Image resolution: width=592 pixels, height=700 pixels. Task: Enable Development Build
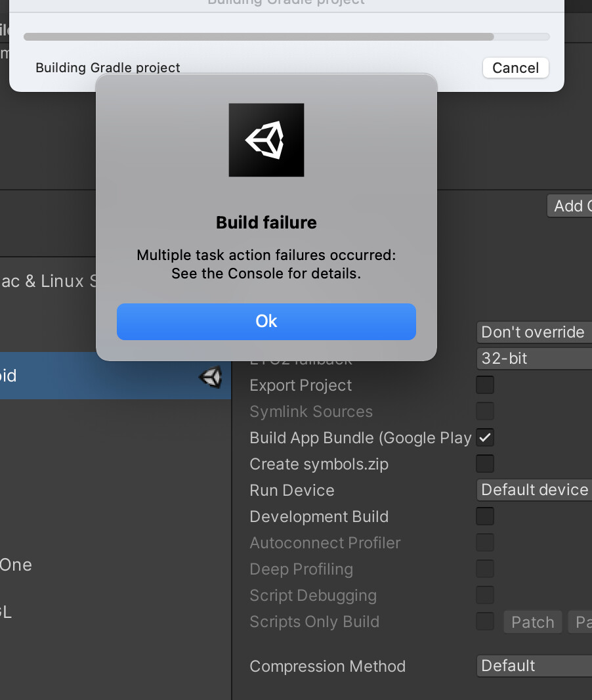coord(484,516)
